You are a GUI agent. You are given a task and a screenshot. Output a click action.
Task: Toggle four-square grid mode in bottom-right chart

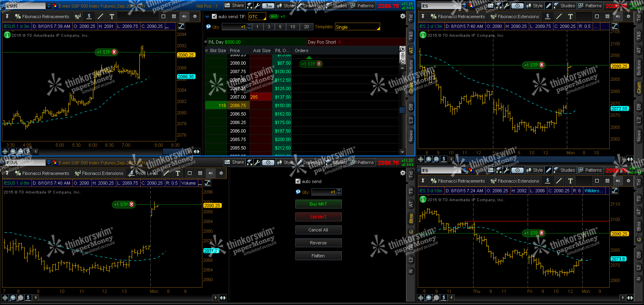[x=607, y=181]
